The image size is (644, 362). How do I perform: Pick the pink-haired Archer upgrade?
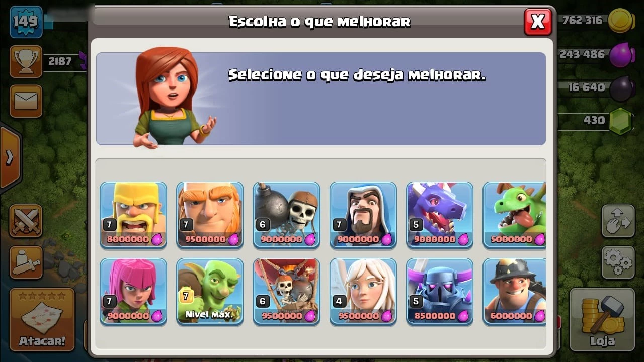[133, 292]
